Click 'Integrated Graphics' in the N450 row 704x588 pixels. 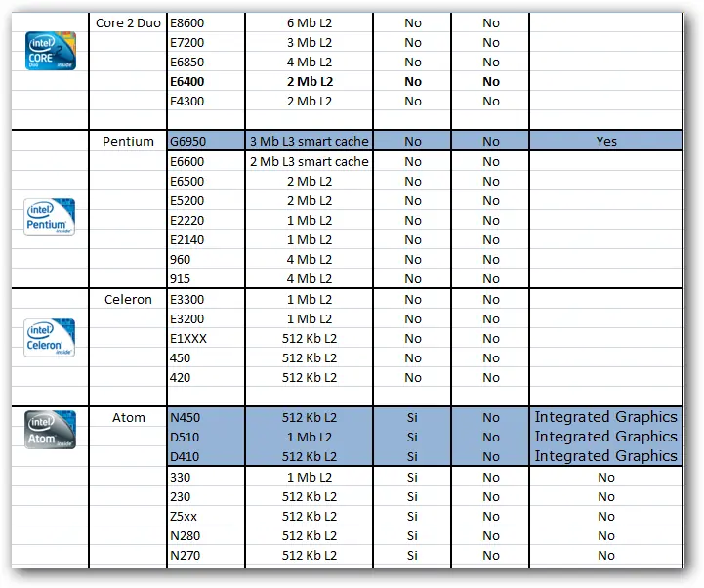(x=606, y=417)
